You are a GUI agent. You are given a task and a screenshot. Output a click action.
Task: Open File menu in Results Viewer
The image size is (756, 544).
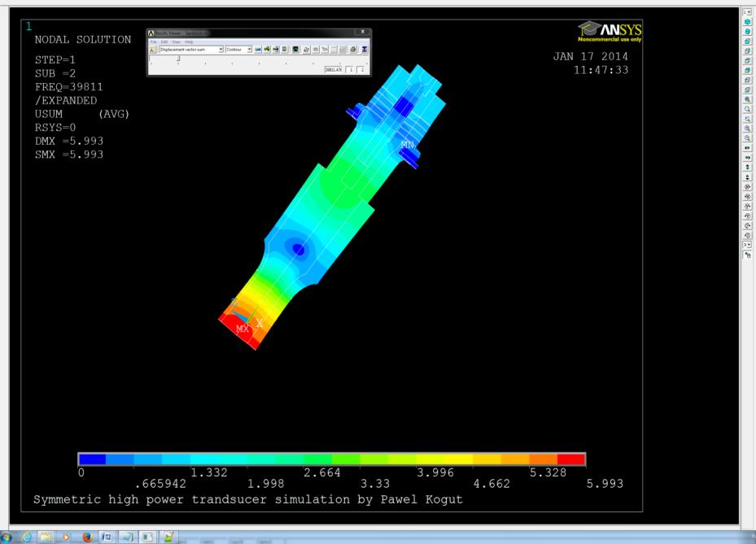tap(153, 42)
